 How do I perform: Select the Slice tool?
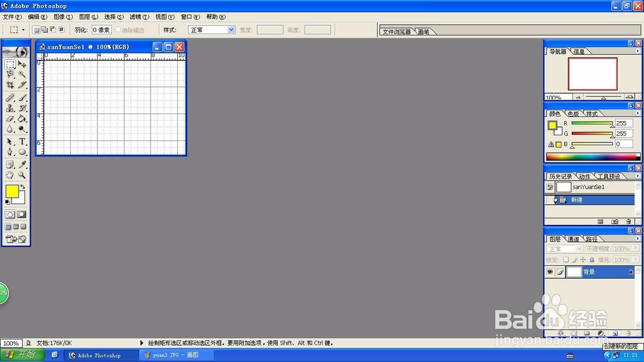pyautogui.click(x=22, y=84)
